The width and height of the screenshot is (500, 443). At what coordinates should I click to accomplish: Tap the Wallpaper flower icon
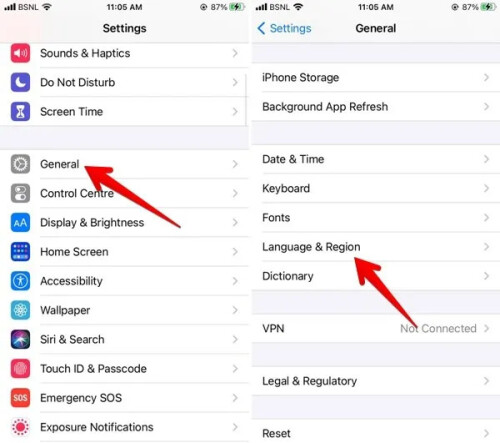pos(20,310)
